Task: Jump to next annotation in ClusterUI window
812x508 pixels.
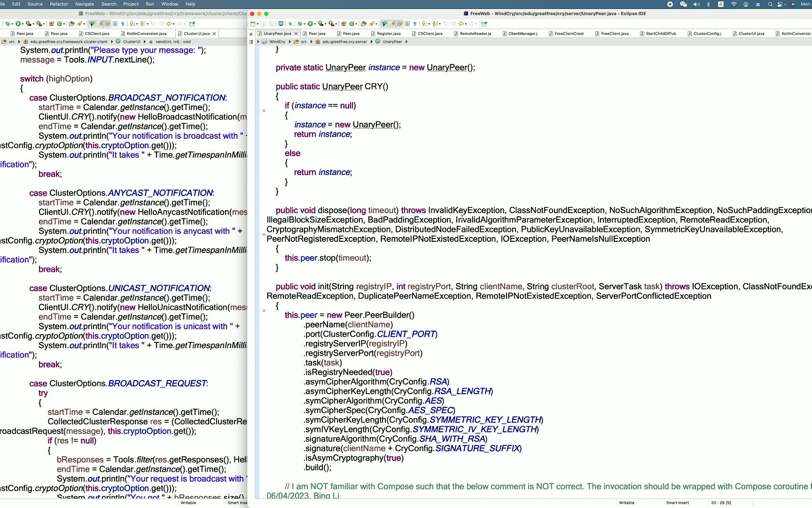Action: 132,24
